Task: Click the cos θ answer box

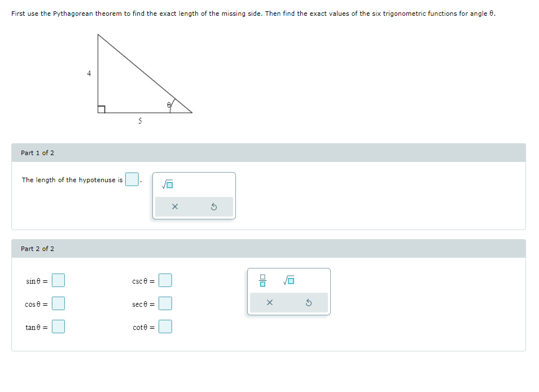Action: pos(58,303)
